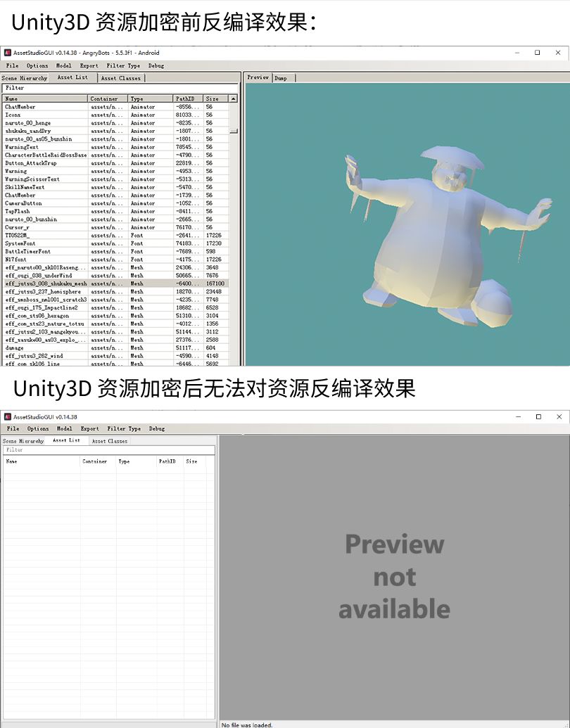
Task: Select the naruto_00_henge row
Action: pyautogui.click(x=115, y=123)
